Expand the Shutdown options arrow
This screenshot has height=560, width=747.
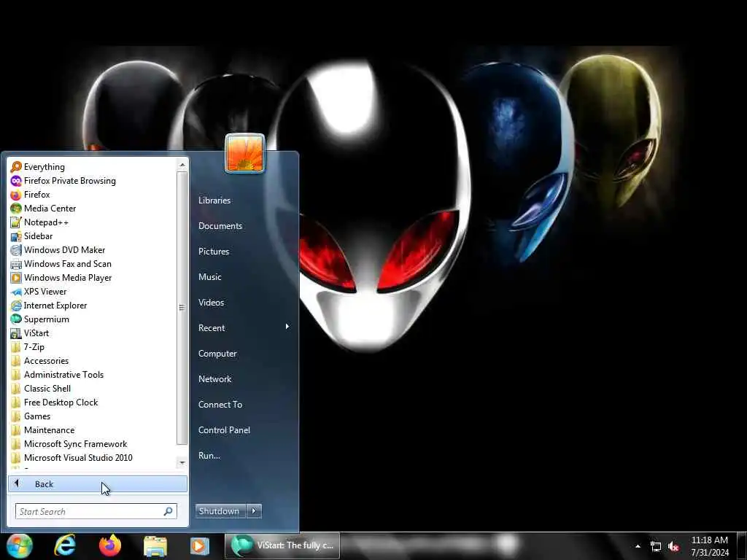coord(254,511)
